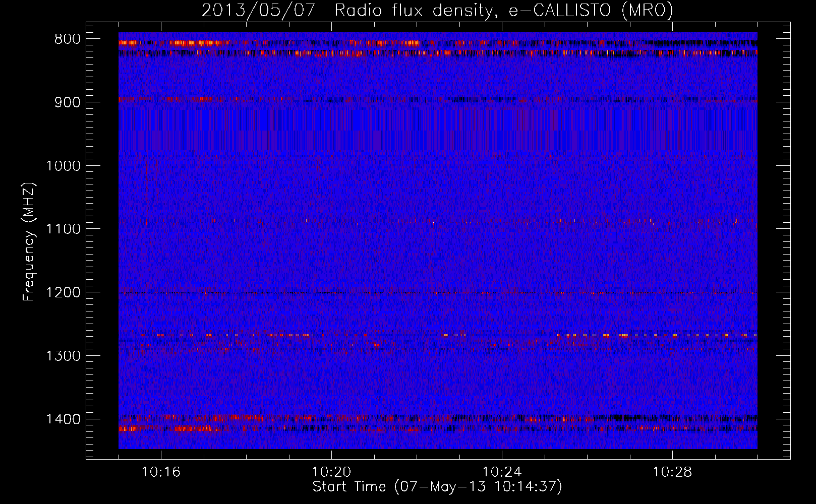The image size is (816, 504).
Task: Select the 800 frequency tick label
Action: click(67, 39)
